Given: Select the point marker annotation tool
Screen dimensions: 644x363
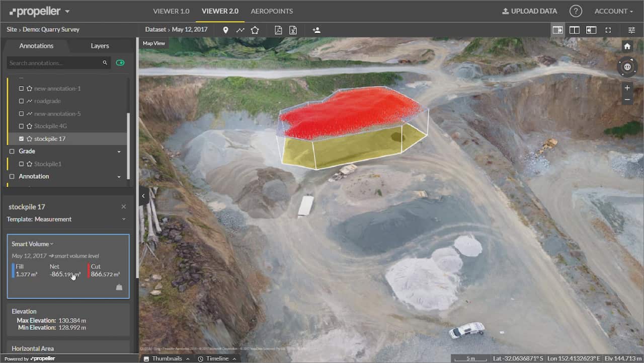Looking at the screenshot, I should [x=225, y=30].
